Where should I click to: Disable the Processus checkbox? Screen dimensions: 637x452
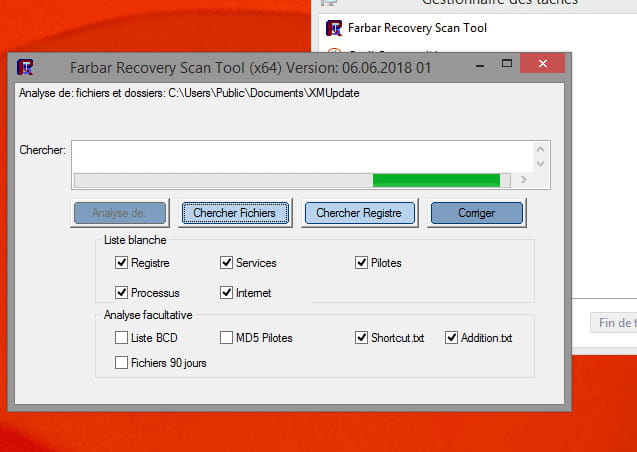121,292
